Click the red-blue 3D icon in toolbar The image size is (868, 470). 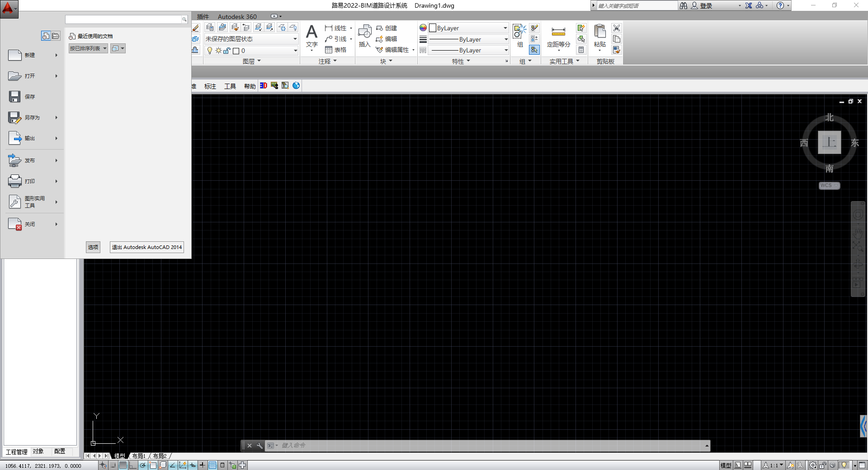click(x=264, y=85)
